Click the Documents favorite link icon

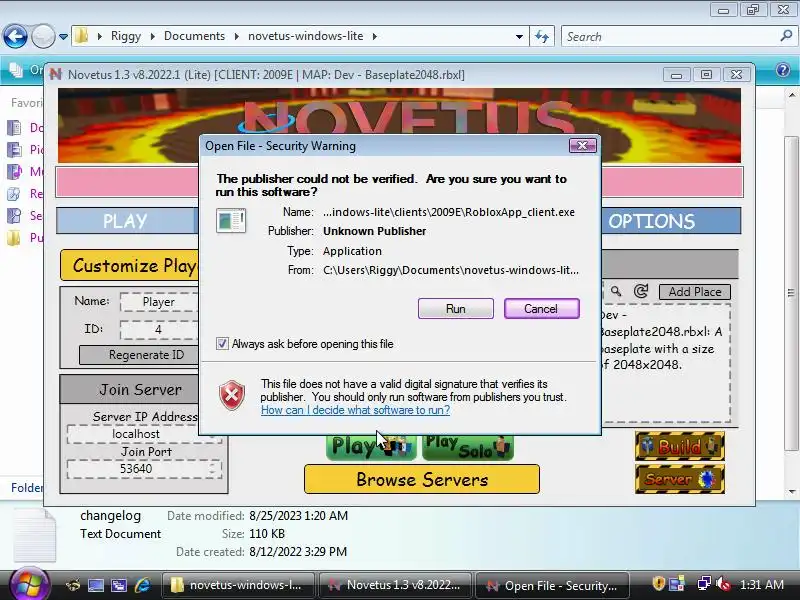click(x=14, y=127)
